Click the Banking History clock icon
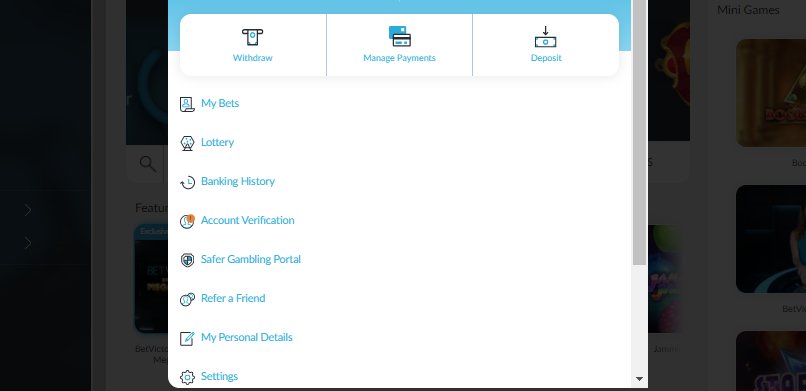Screen dimensions: 806x391 tap(187, 182)
